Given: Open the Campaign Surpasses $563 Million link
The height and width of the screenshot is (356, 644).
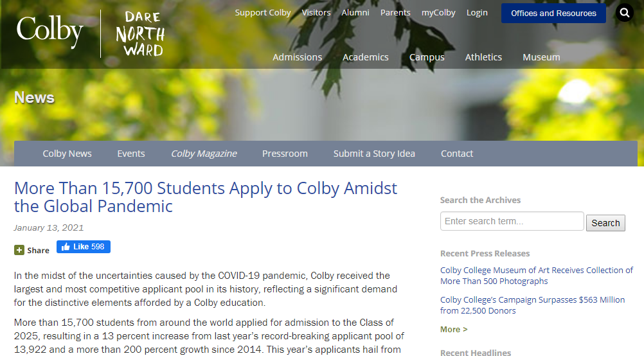Looking at the screenshot, I should point(532,305).
